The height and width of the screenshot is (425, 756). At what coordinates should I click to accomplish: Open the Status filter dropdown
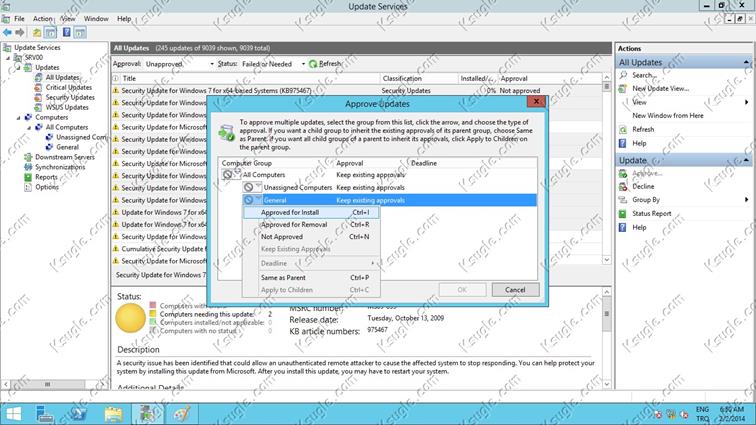click(x=303, y=64)
